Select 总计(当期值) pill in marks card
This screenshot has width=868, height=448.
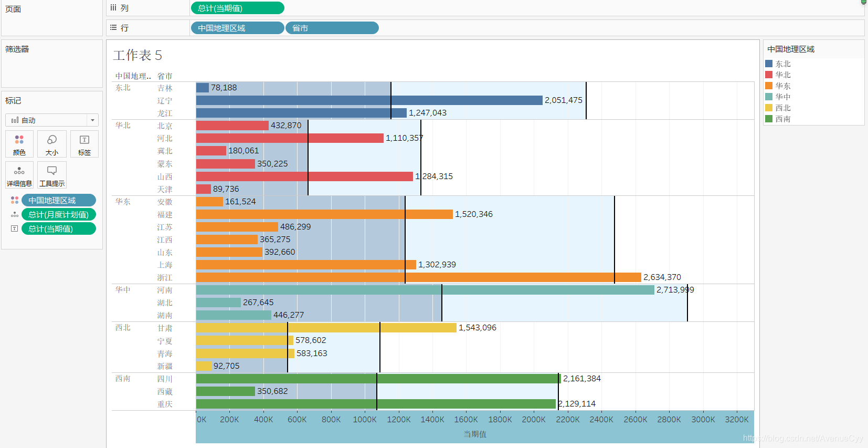(59, 228)
